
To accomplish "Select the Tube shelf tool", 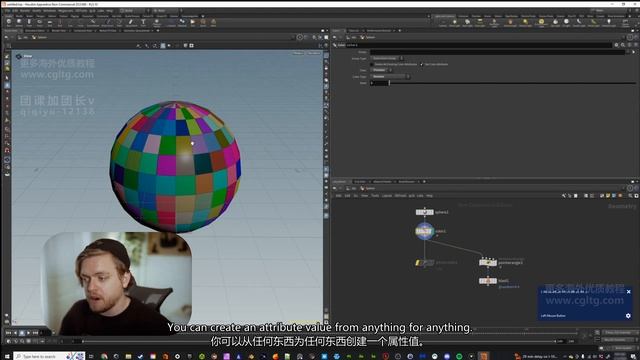I will [x=29, y=22].
